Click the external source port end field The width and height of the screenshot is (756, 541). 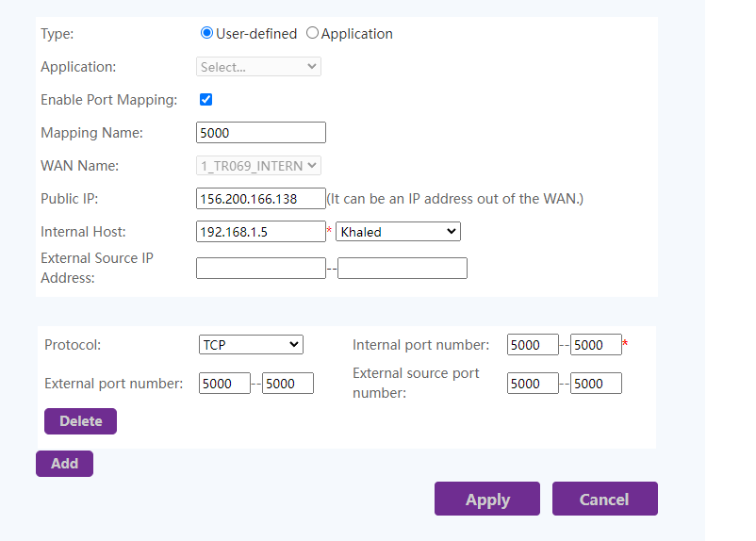pyautogui.click(x=596, y=384)
